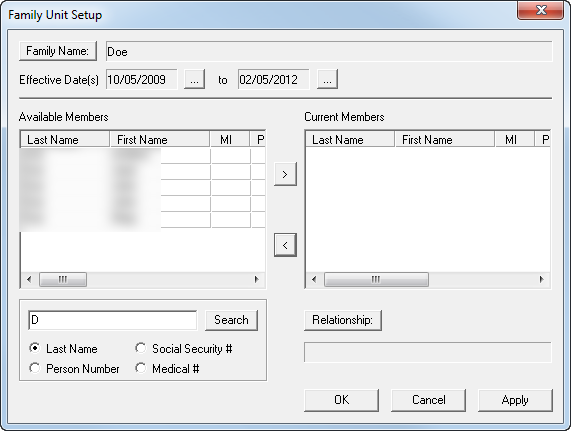This screenshot has width=571, height=431.
Task: Choose Social Security # search option
Action: (x=141, y=348)
